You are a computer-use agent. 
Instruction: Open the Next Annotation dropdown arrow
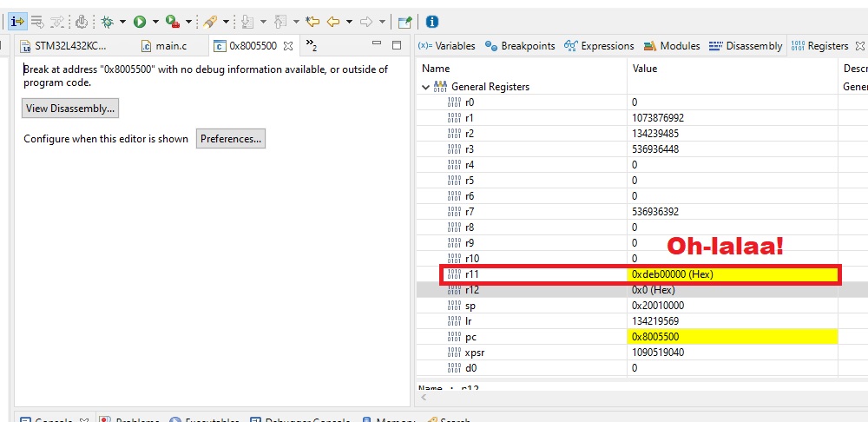[x=263, y=23]
